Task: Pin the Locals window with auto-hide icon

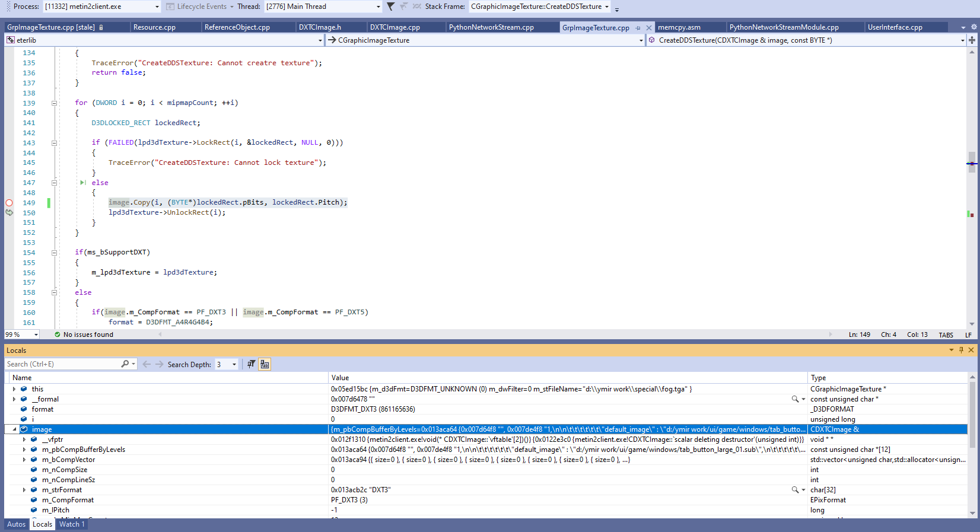Action: pyautogui.click(x=962, y=350)
